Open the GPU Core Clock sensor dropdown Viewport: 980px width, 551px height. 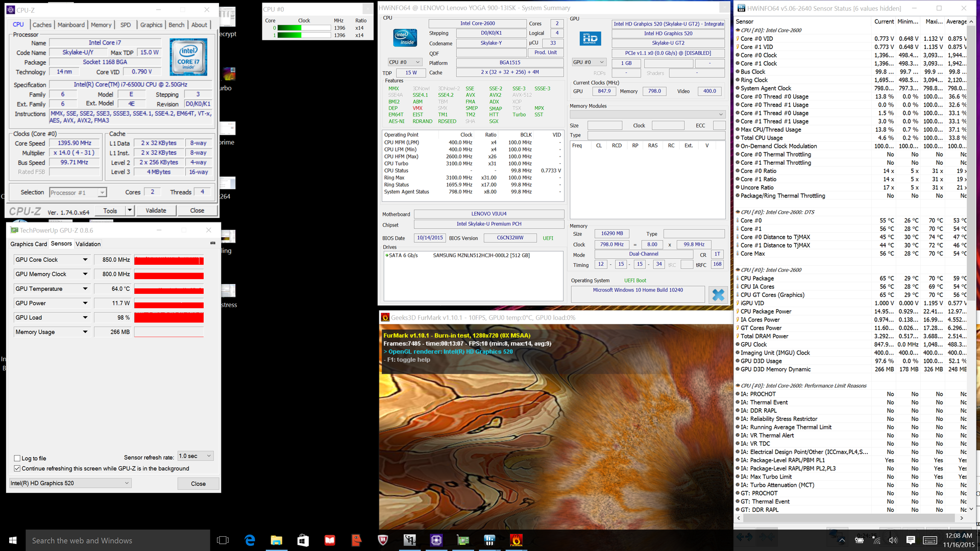coord(85,260)
